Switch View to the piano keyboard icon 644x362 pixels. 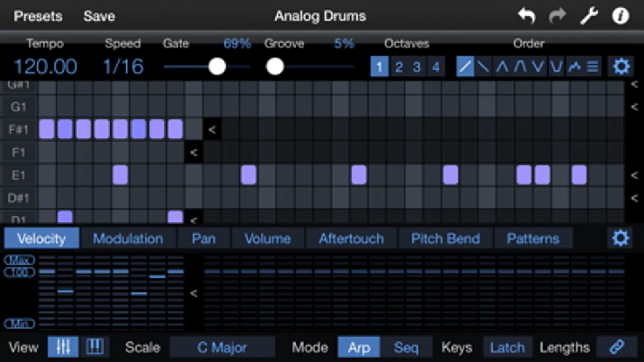pos(95,347)
